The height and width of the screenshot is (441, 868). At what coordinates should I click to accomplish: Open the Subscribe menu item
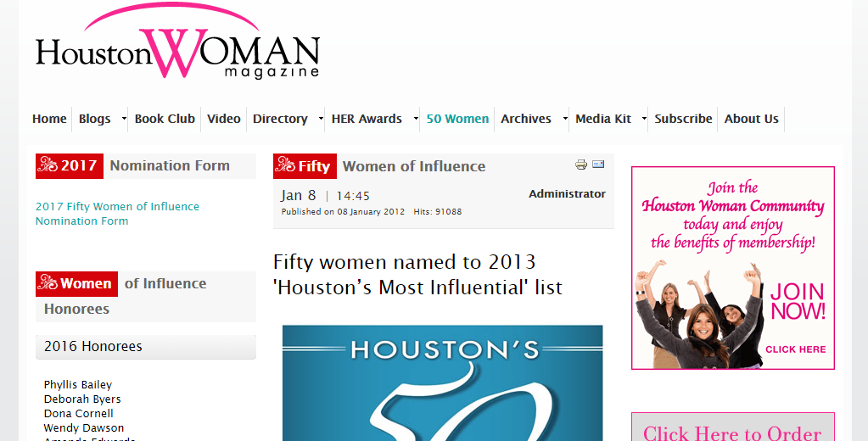[683, 119]
